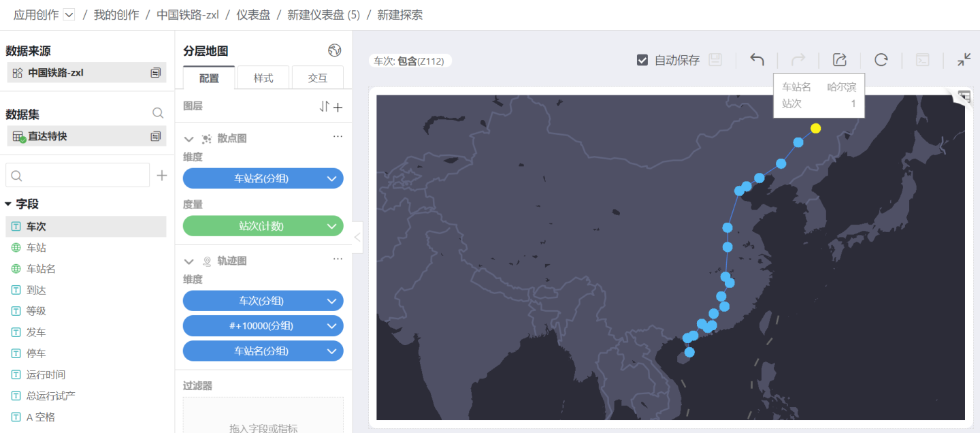This screenshot has height=433, width=980.
Task: Open the dataset search magnifier icon
Action: (x=158, y=114)
